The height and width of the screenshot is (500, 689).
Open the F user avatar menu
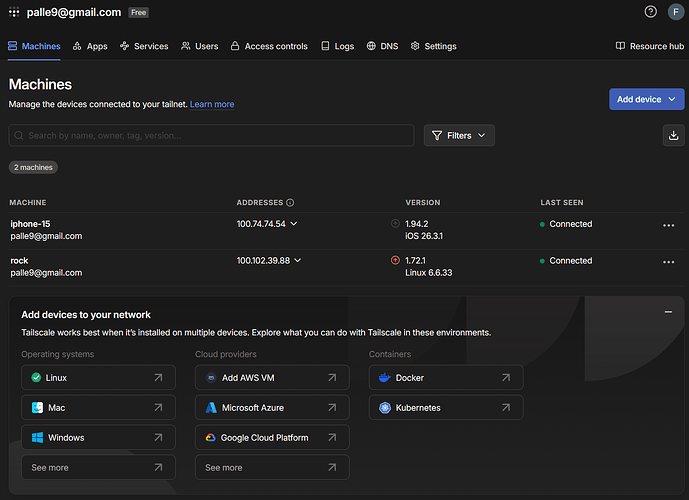pos(676,12)
